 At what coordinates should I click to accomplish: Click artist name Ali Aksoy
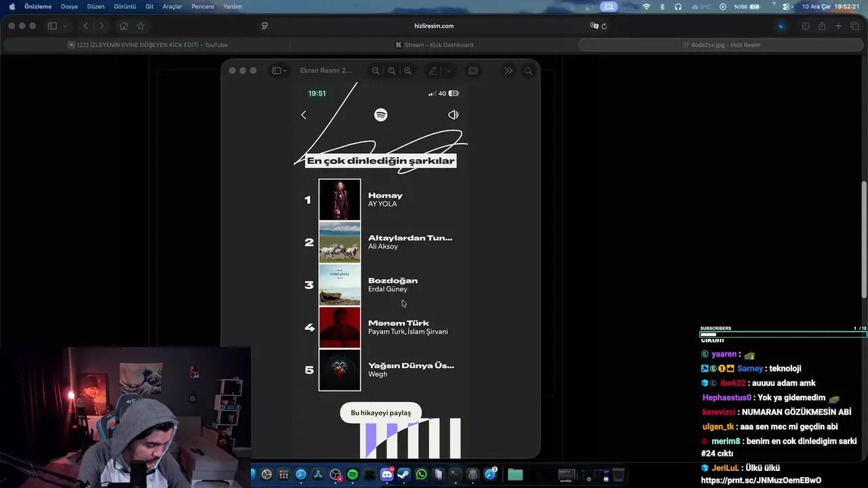tap(383, 247)
